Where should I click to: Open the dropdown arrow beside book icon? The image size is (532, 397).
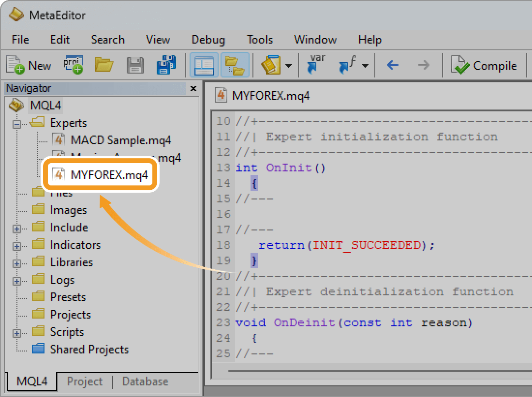tap(288, 66)
